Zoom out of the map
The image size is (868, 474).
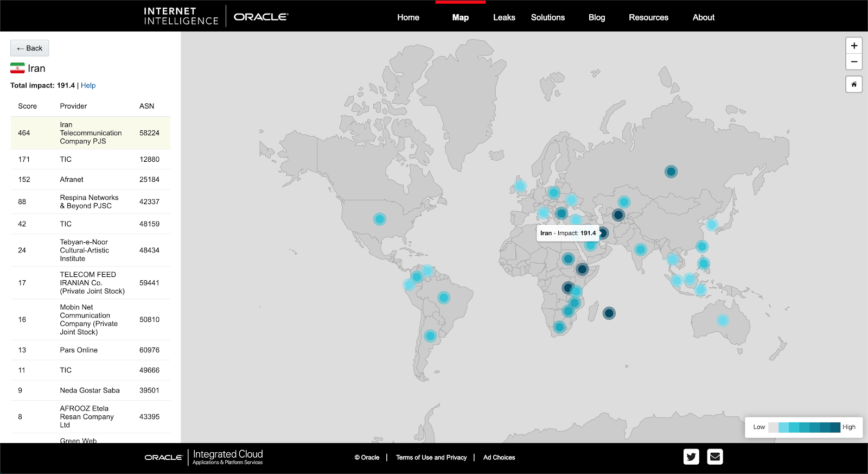[x=854, y=62]
